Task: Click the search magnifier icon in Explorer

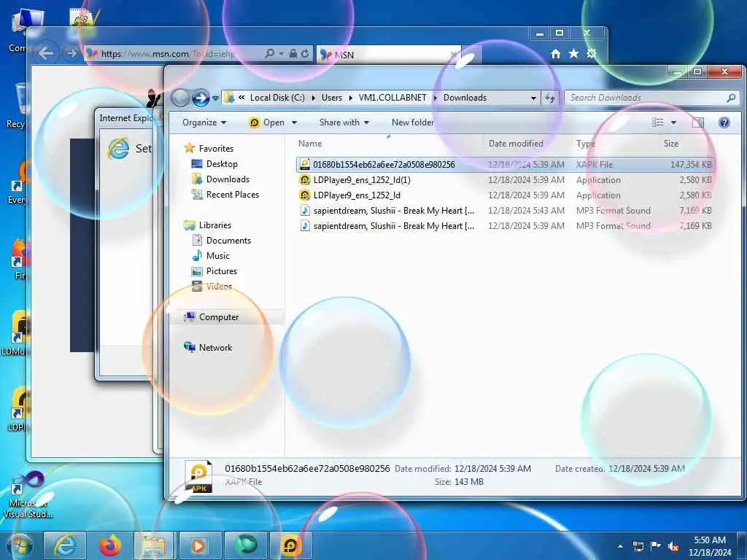Action: [x=731, y=98]
